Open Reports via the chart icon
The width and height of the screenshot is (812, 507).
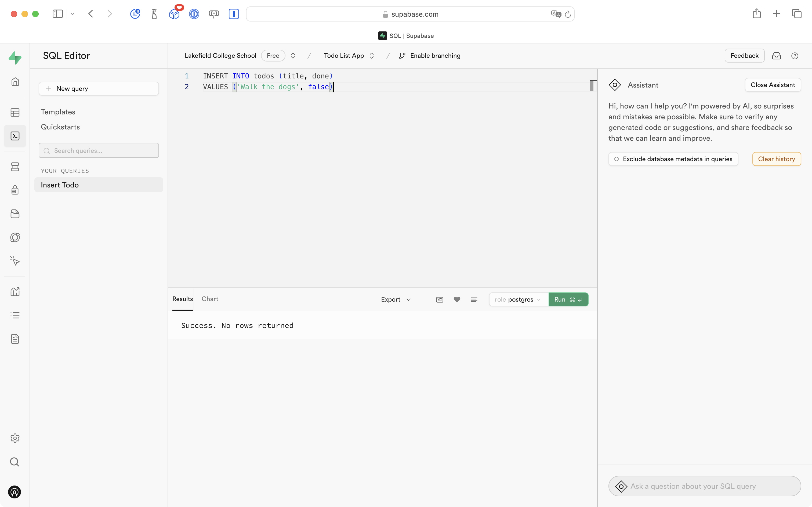[x=15, y=291]
